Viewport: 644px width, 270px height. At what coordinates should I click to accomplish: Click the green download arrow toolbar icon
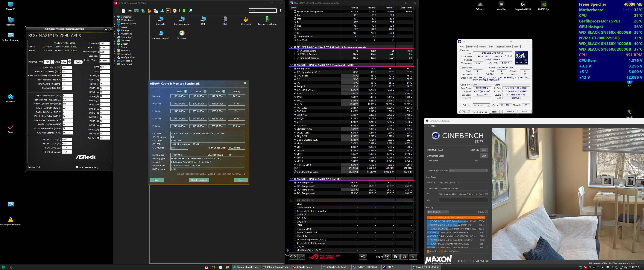[184, 10]
